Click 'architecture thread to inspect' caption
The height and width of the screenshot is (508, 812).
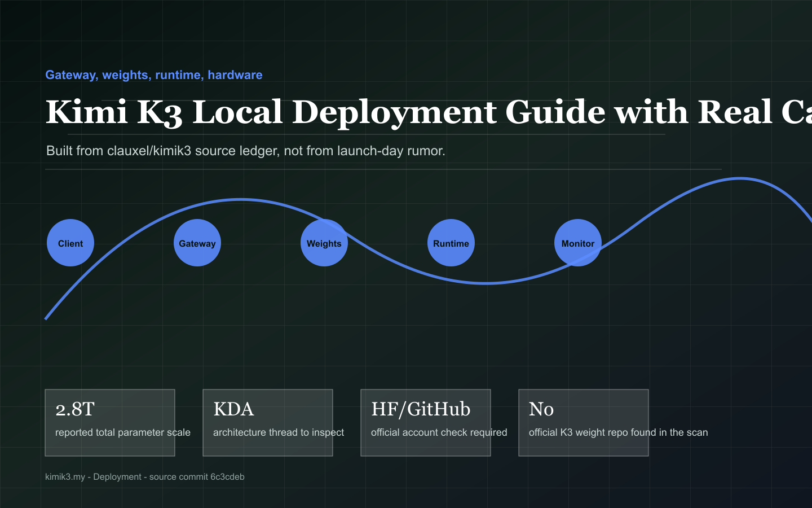pyautogui.click(x=279, y=432)
